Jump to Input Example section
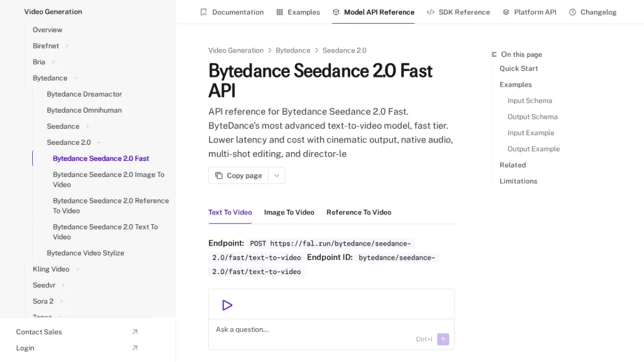This screenshot has width=644, height=362. pyautogui.click(x=531, y=132)
